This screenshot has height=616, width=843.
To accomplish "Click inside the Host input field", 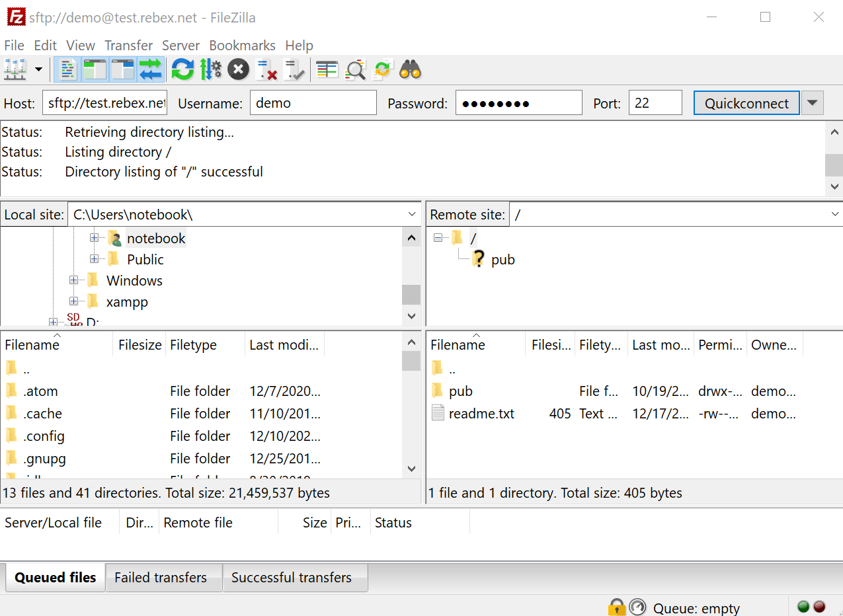I will (104, 102).
